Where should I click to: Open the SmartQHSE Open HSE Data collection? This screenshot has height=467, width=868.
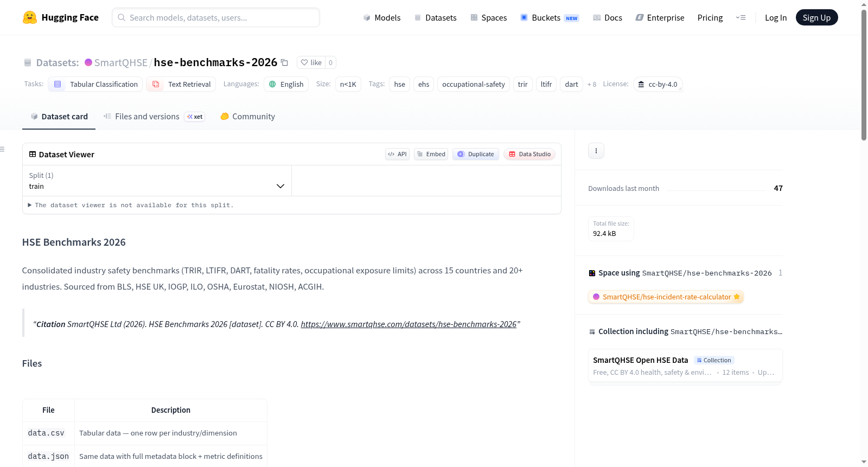click(x=685, y=366)
